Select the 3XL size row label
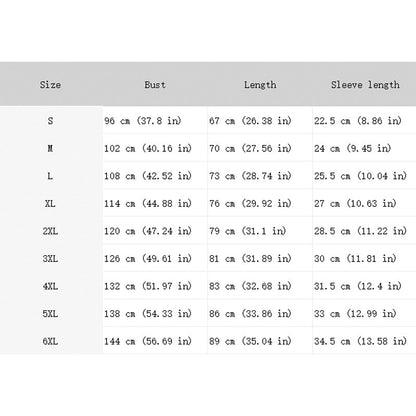This screenshot has width=416, height=416. (50, 258)
